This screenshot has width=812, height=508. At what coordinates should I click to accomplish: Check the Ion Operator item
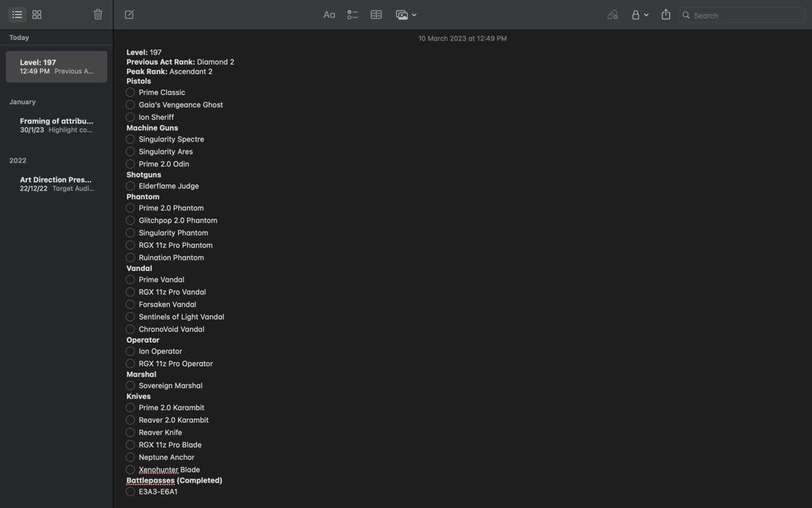click(x=130, y=351)
